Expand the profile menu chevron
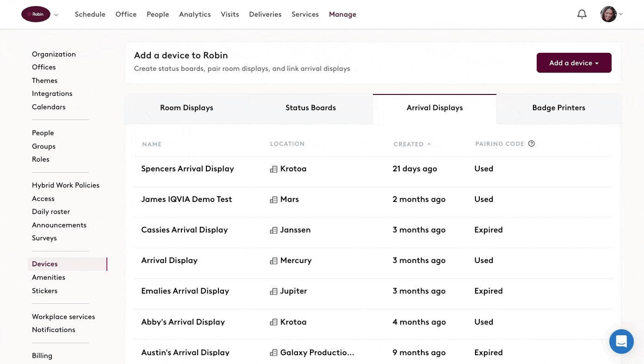 click(621, 14)
